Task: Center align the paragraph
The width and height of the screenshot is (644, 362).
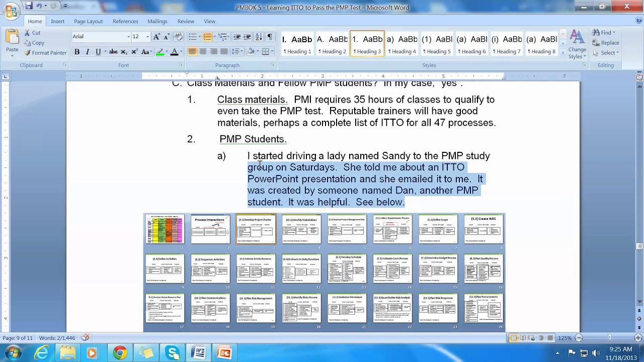Action: pyautogui.click(x=203, y=52)
